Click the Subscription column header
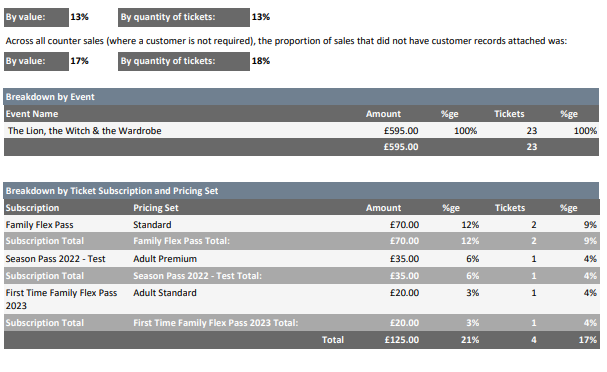Viewport: 607px width, 372px height. [x=33, y=208]
